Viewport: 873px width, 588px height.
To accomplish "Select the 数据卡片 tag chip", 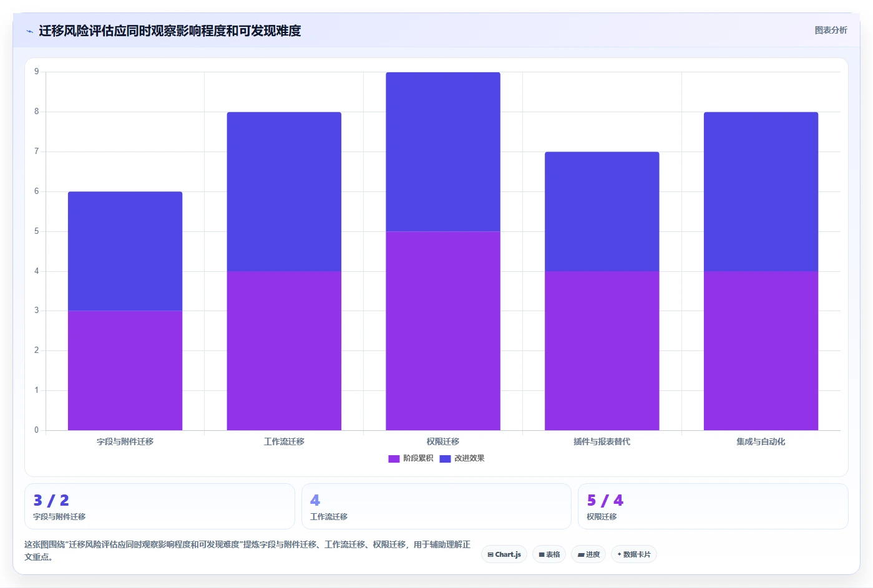I will pyautogui.click(x=634, y=554).
